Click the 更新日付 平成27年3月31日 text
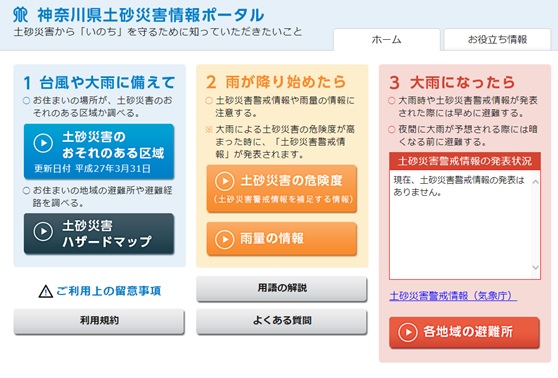 (x=92, y=169)
